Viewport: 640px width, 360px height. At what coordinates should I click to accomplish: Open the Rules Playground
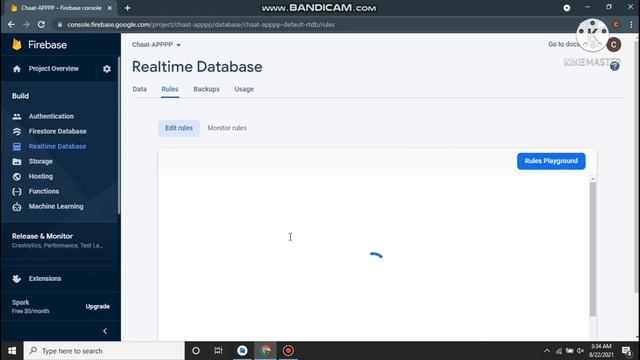pos(551,161)
